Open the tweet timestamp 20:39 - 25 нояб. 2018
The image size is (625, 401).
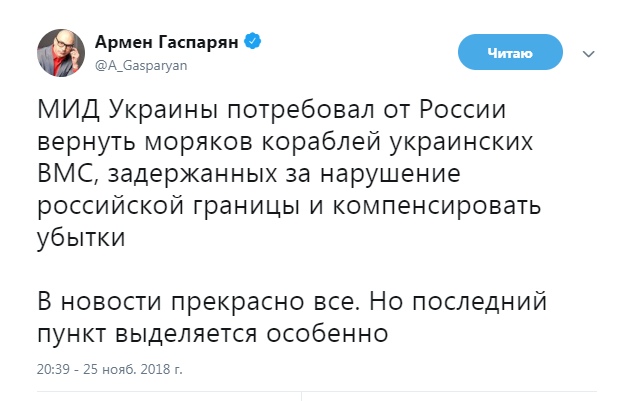pos(110,369)
